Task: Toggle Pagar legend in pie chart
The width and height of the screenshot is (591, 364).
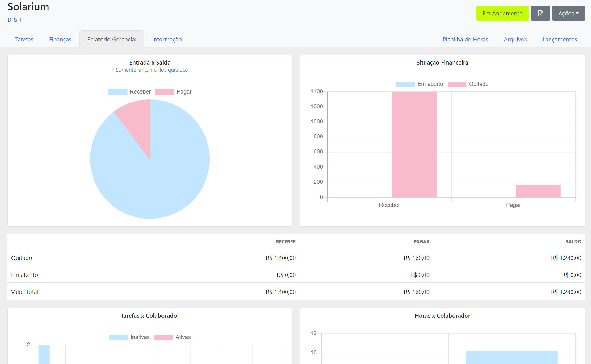Action: point(173,92)
